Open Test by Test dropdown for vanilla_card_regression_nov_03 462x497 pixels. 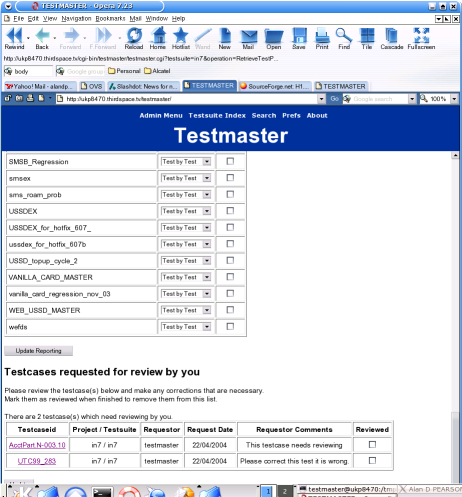coord(186,294)
